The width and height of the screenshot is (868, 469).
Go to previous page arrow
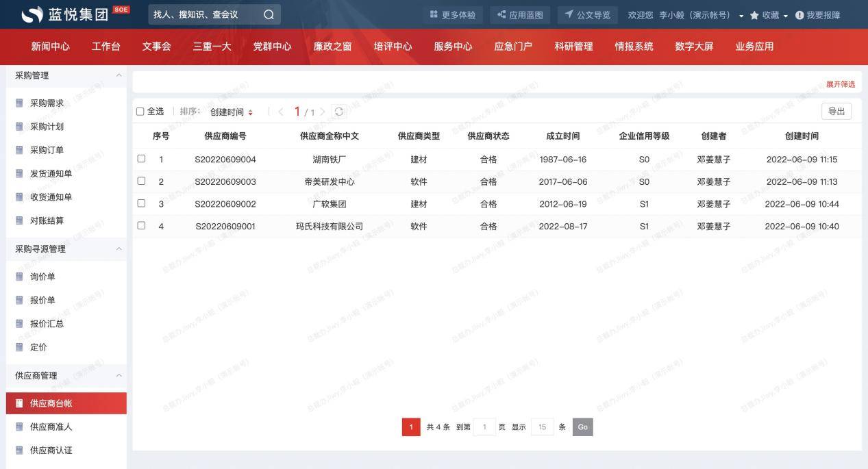280,112
